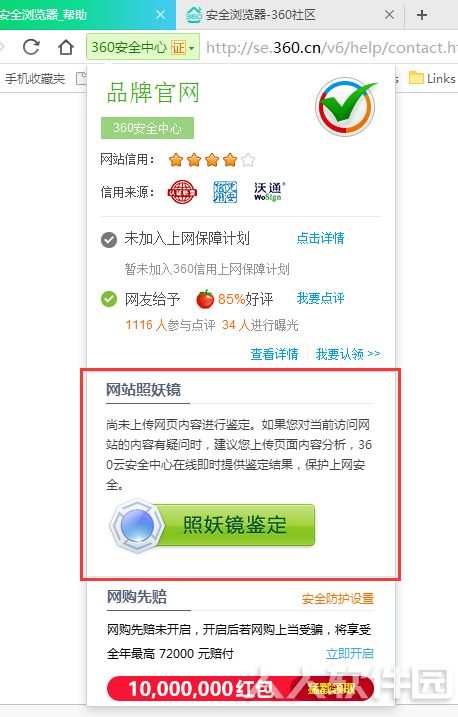Open the 点击详情 link
458x717 pixels.
[320, 238]
